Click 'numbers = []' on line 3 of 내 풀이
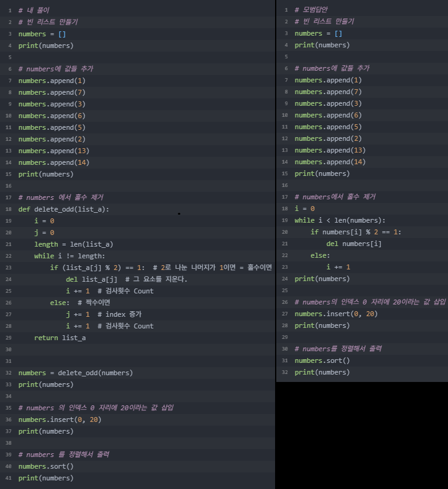The width and height of the screenshot is (448, 489). click(x=42, y=34)
